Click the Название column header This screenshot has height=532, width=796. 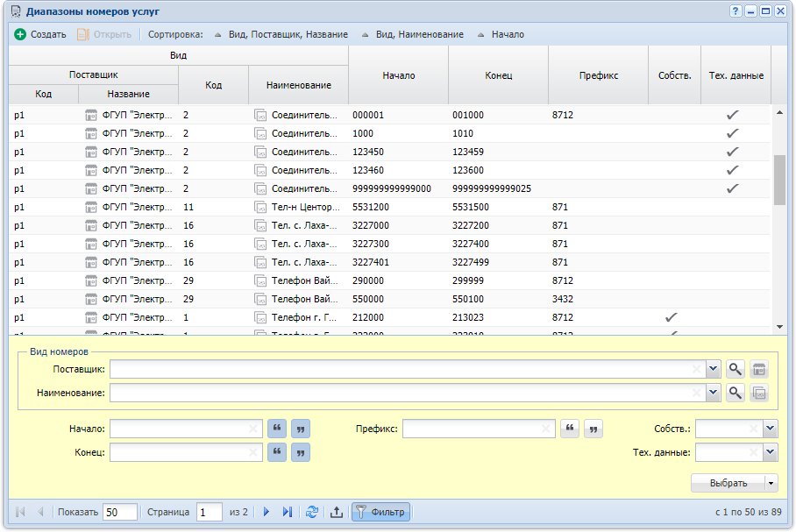coord(129,94)
